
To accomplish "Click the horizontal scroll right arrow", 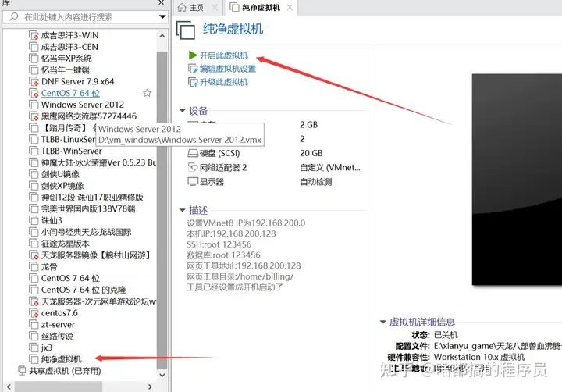I will (150, 387).
